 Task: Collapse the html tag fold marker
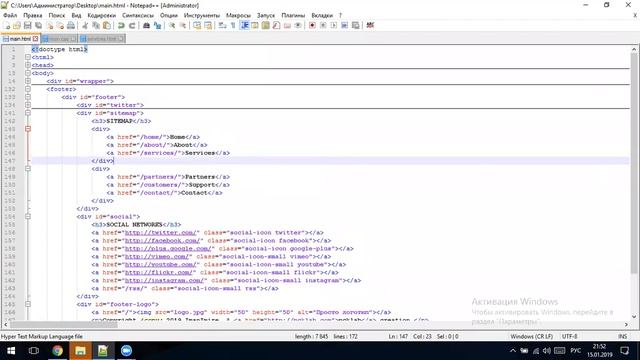coord(28,57)
